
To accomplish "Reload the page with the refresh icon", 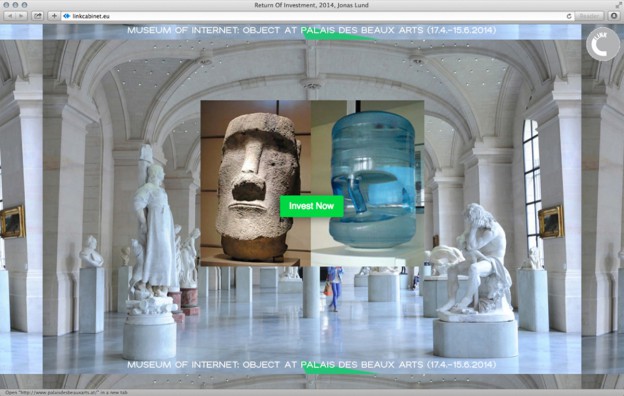I will 569,16.
